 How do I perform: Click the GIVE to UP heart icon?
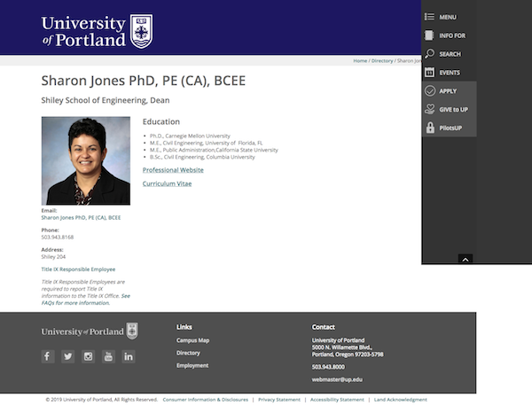point(429,109)
